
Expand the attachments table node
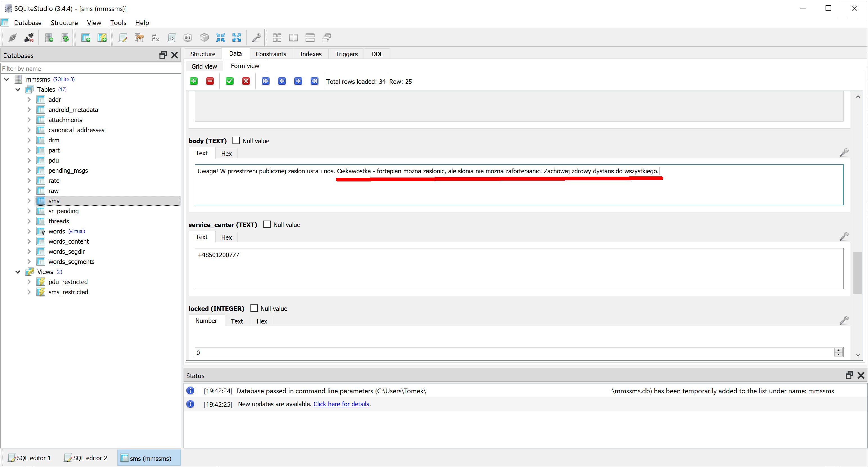tap(29, 120)
